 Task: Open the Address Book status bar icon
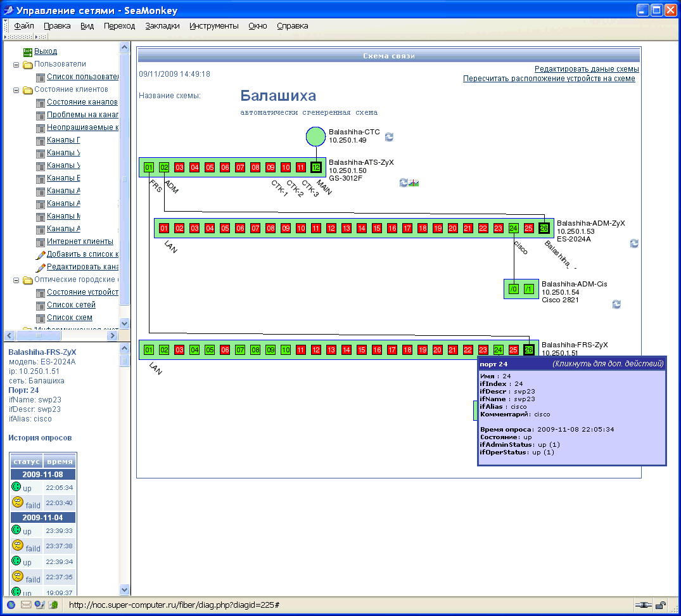(x=53, y=605)
